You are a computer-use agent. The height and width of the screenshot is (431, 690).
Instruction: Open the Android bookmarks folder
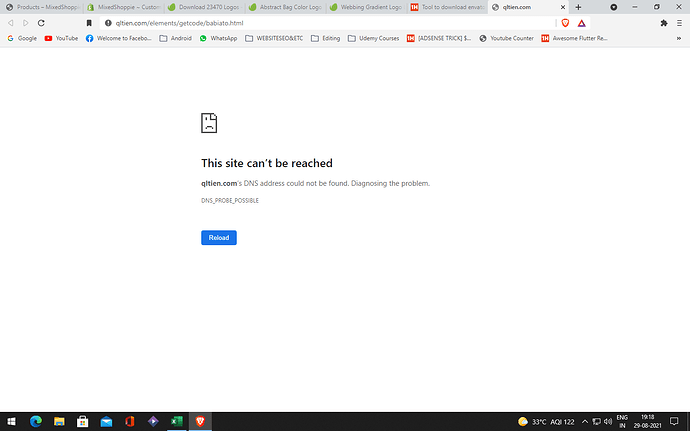(176, 38)
